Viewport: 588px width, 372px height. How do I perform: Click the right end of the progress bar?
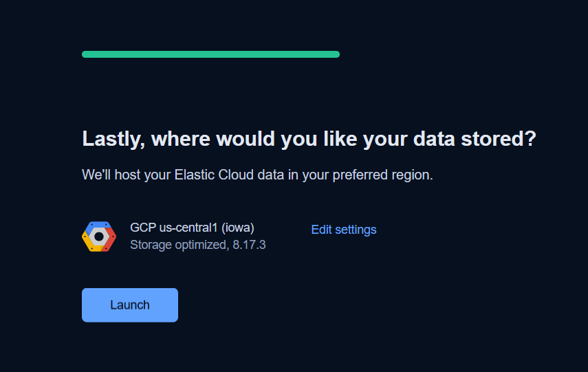coord(336,54)
